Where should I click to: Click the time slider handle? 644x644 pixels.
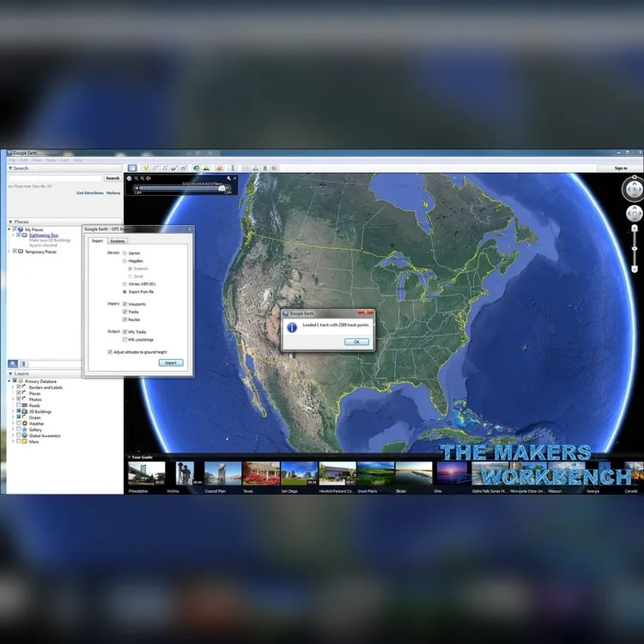click(x=222, y=188)
